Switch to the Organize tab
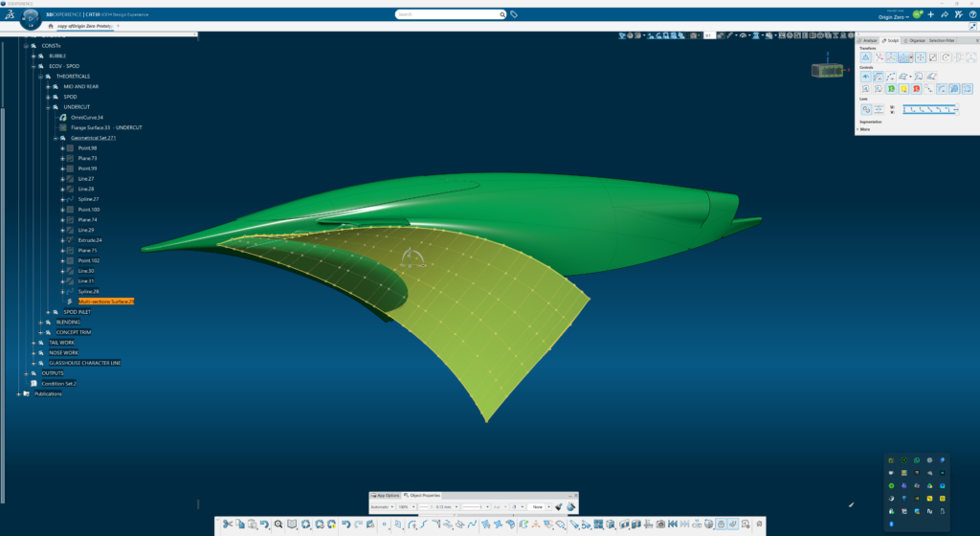The image size is (980, 536). click(915, 40)
